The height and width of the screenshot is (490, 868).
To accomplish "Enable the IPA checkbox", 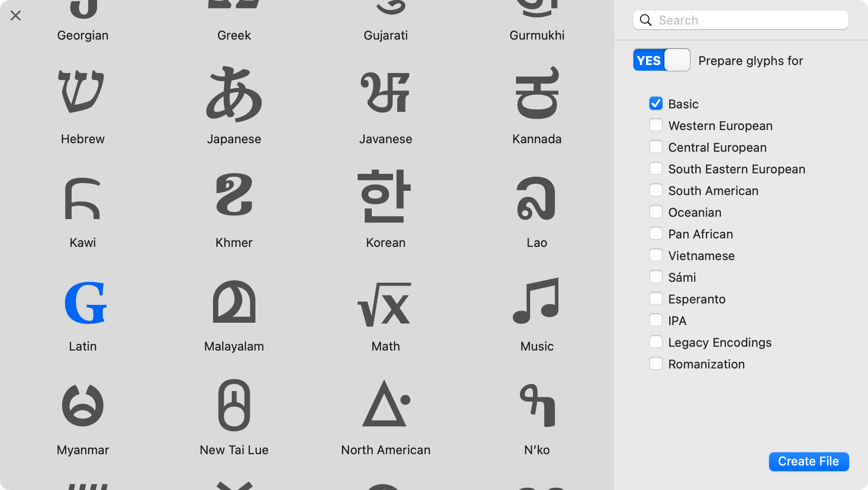I will [656, 320].
